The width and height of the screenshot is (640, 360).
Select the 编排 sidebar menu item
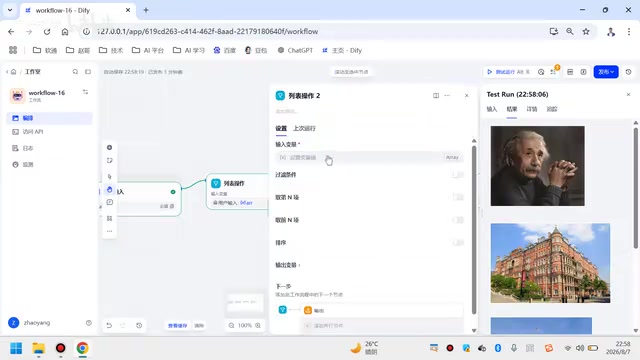pos(49,118)
